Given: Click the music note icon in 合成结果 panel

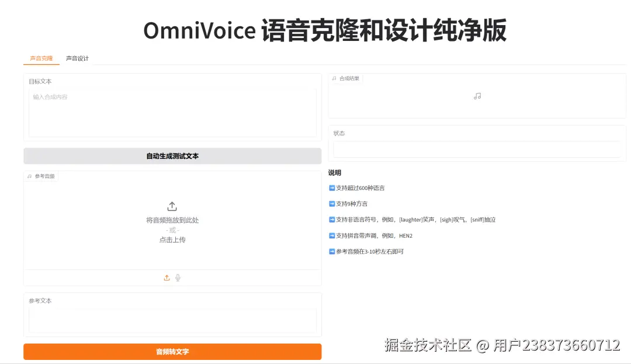Looking at the screenshot, I should 477,96.
